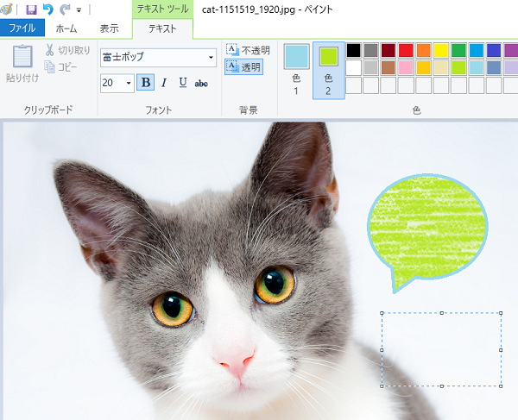Pick the red color swatch
Screen dimensions: 518x420
406,51
